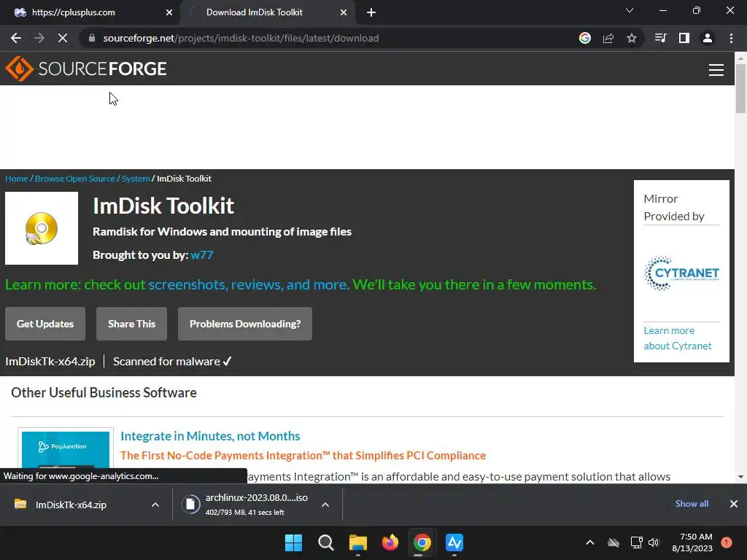
Task: Open taskbar Search
Action: point(326,542)
